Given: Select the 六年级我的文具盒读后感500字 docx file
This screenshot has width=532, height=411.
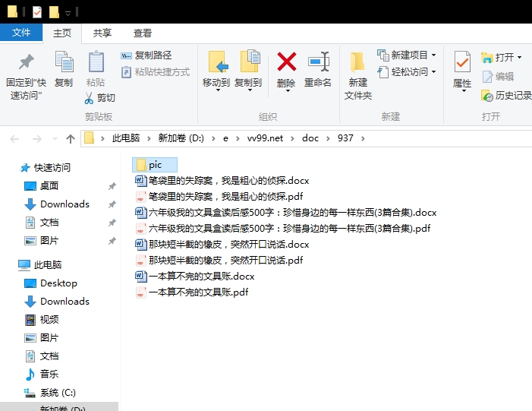Looking at the screenshot, I should point(285,212).
